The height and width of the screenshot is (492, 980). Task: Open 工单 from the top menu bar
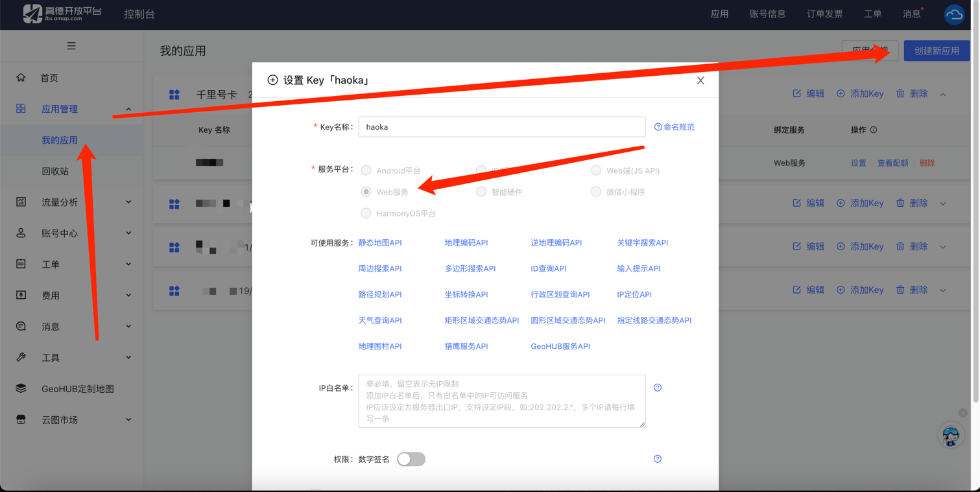(873, 13)
